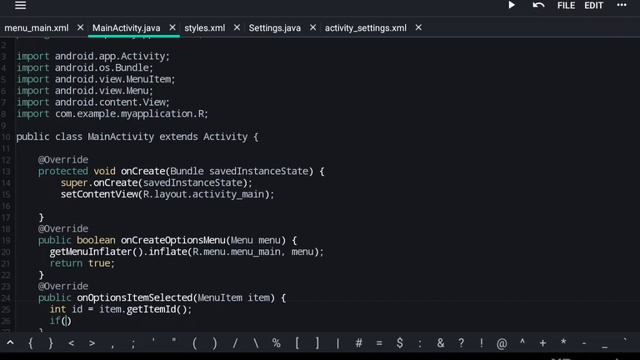Click the 'onCreateOptionsMenu(Menu menu)' line
This screenshot has width=640, height=360.
(x=167, y=240)
